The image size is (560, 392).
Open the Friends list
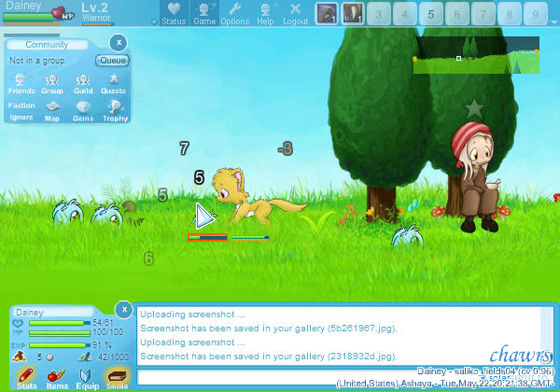(21, 84)
